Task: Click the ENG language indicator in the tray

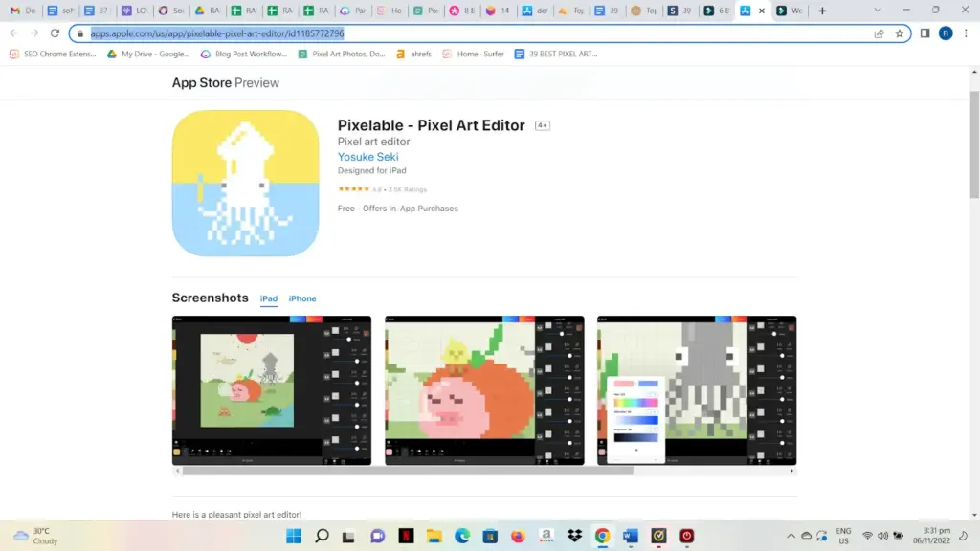Action: 843,536
